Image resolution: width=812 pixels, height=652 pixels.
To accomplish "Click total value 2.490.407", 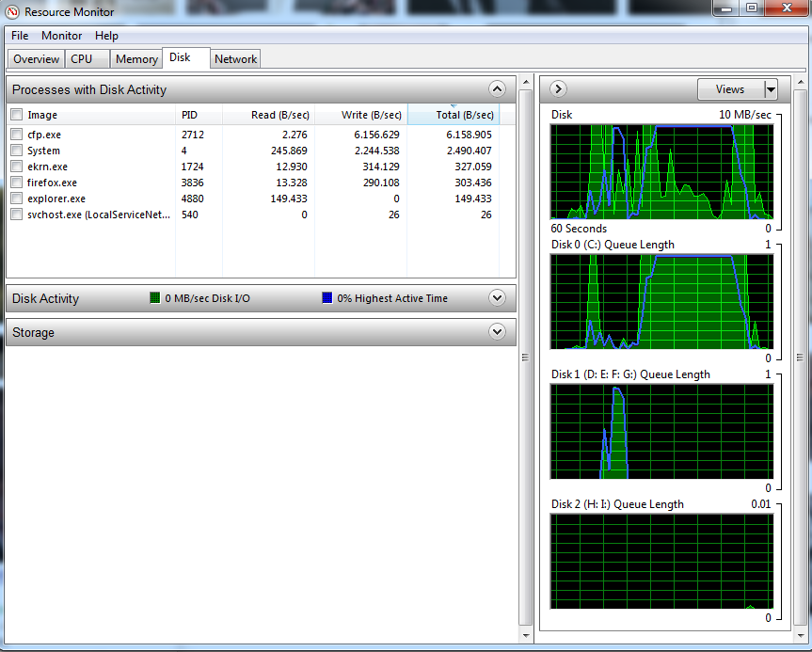I will click(x=469, y=151).
